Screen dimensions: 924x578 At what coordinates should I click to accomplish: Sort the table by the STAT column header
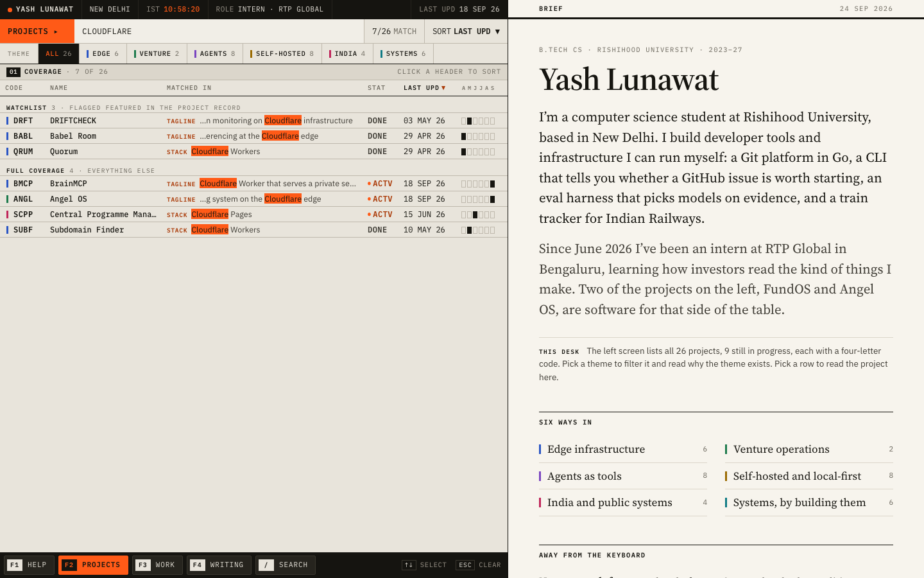(x=377, y=88)
